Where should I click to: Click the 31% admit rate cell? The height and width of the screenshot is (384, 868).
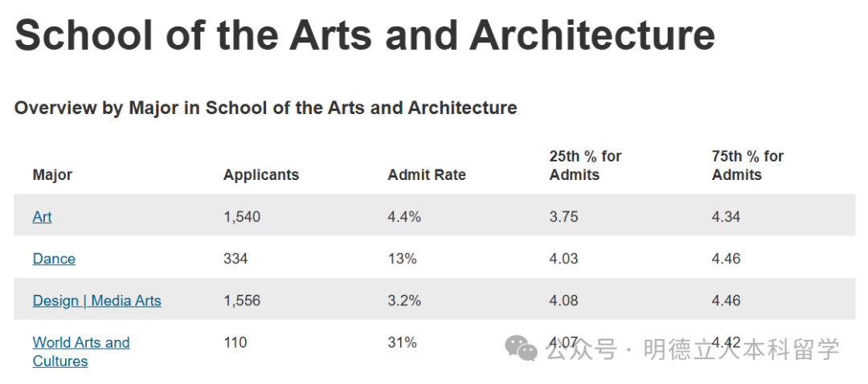click(402, 342)
